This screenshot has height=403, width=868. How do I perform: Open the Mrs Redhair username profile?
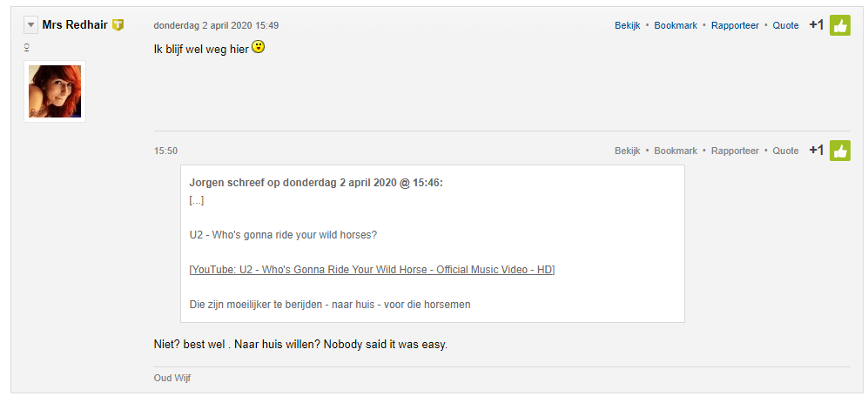(x=75, y=25)
